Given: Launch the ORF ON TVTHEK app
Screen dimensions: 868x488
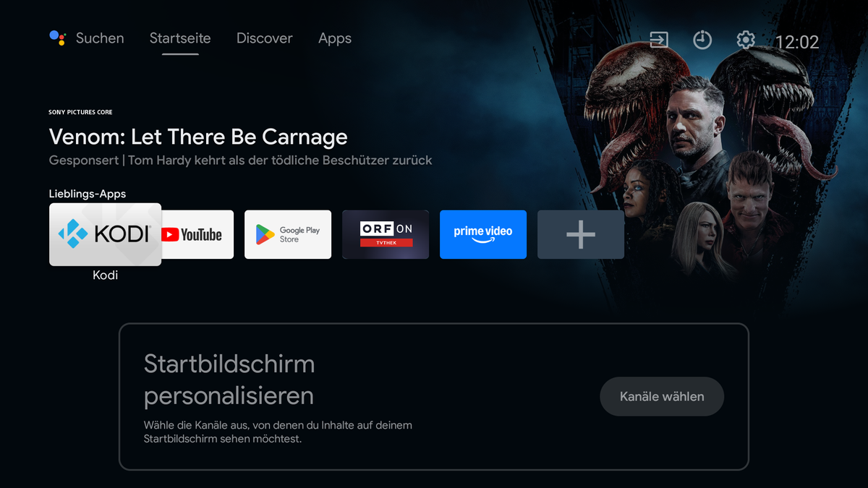Looking at the screenshot, I should point(385,234).
